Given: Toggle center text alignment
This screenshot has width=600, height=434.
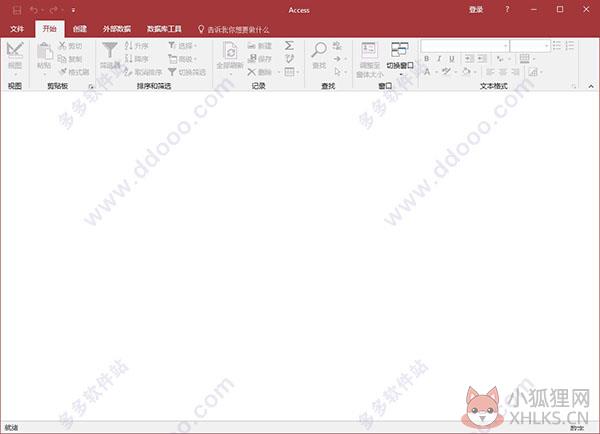Looking at the screenshot, I should tap(502, 72).
